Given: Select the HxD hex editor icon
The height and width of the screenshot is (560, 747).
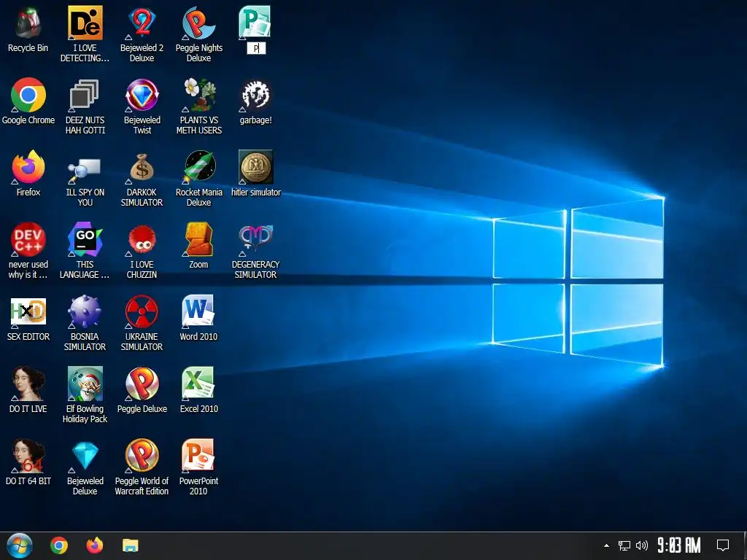Looking at the screenshot, I should click(x=28, y=312).
